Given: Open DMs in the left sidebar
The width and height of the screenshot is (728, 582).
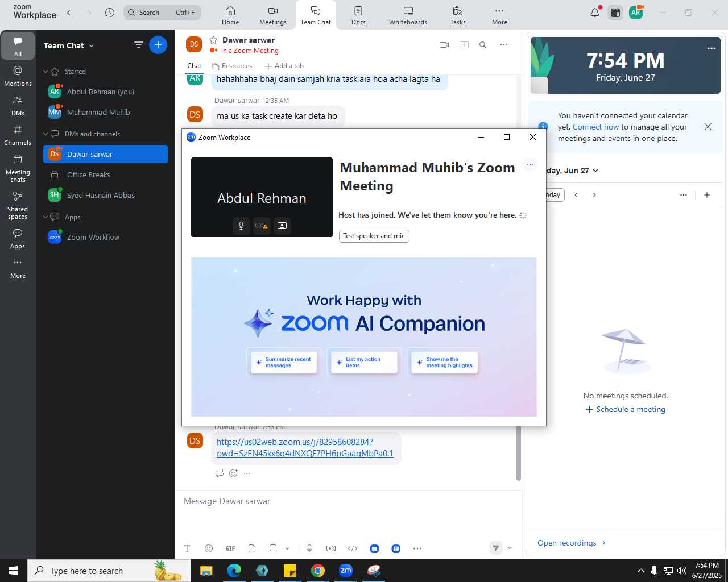Looking at the screenshot, I should pos(18,106).
